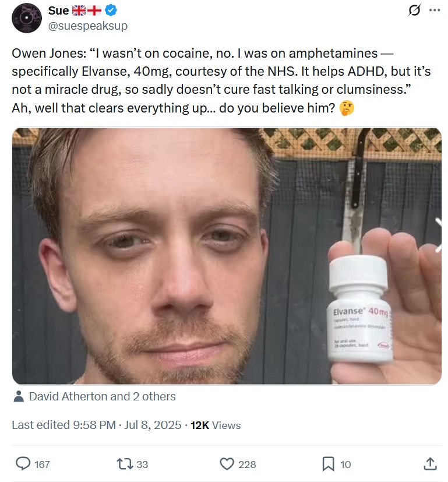This screenshot has height=482, width=448.
Task: Click the repost arrows icon
Action: point(125,464)
